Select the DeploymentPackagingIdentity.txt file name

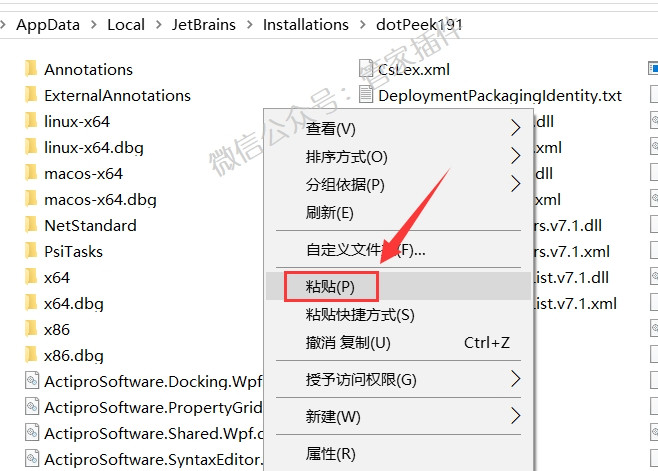pyautogui.click(x=500, y=96)
